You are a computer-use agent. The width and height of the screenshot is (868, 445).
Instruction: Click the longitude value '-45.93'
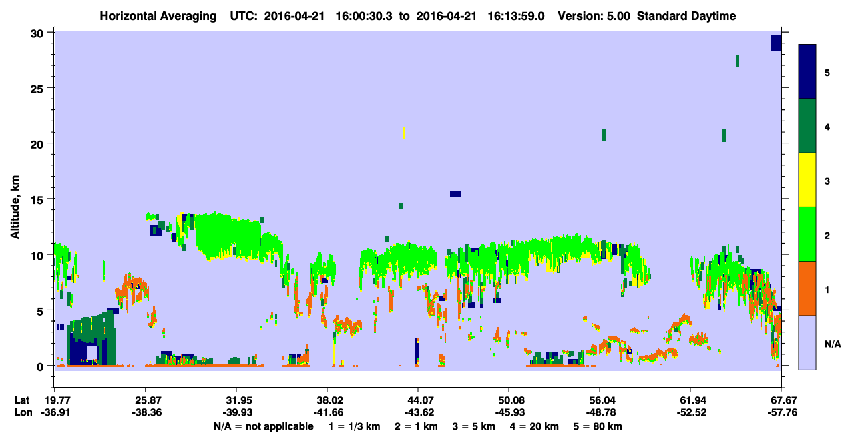(509, 412)
